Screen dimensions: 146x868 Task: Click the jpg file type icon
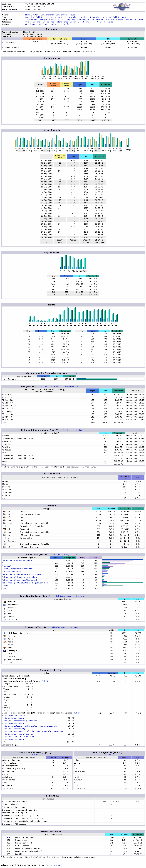[4, 511]
